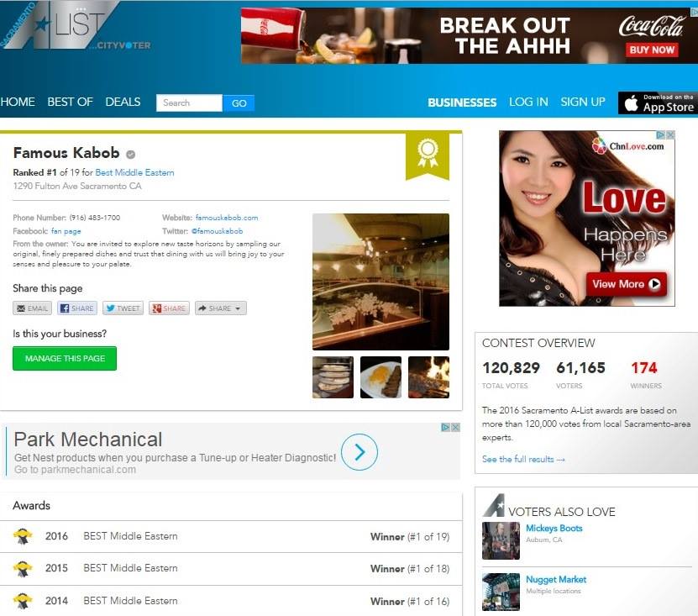Click the Manage This Page button
Screen dimensions: 698x616
65,359
